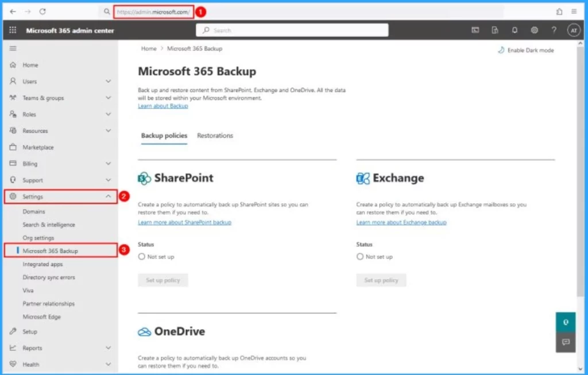Click the Billing card icon in sidebar
The height and width of the screenshot is (375, 588).
tap(13, 163)
